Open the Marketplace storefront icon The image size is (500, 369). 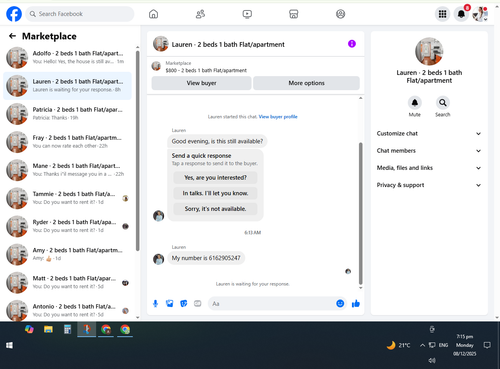click(294, 14)
